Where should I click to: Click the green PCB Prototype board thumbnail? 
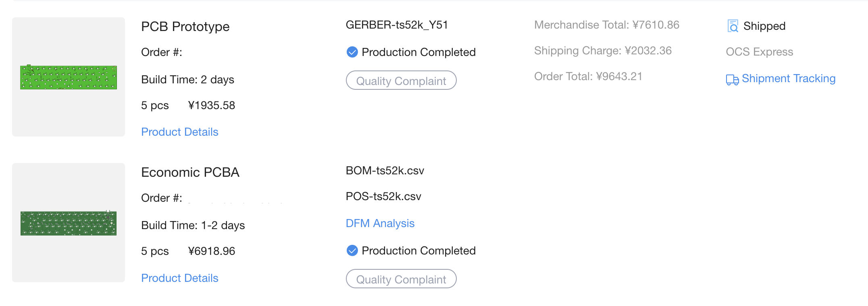[x=68, y=77]
